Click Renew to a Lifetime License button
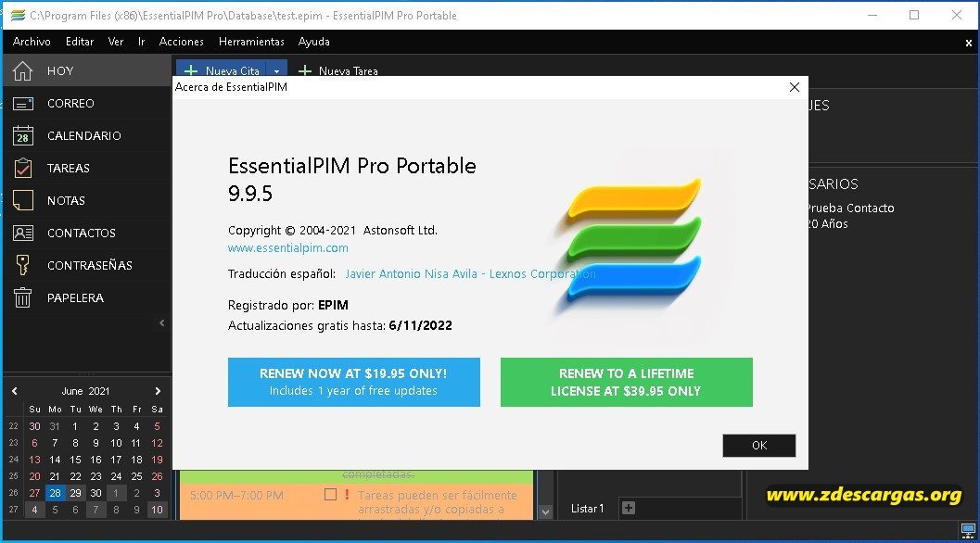This screenshot has height=543, width=980. (626, 382)
